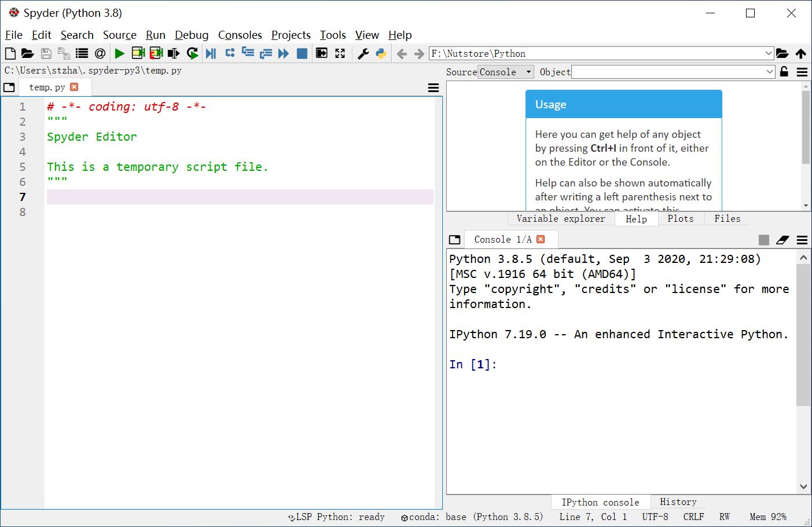
Task: Switch to the Plots tab
Action: (681, 218)
